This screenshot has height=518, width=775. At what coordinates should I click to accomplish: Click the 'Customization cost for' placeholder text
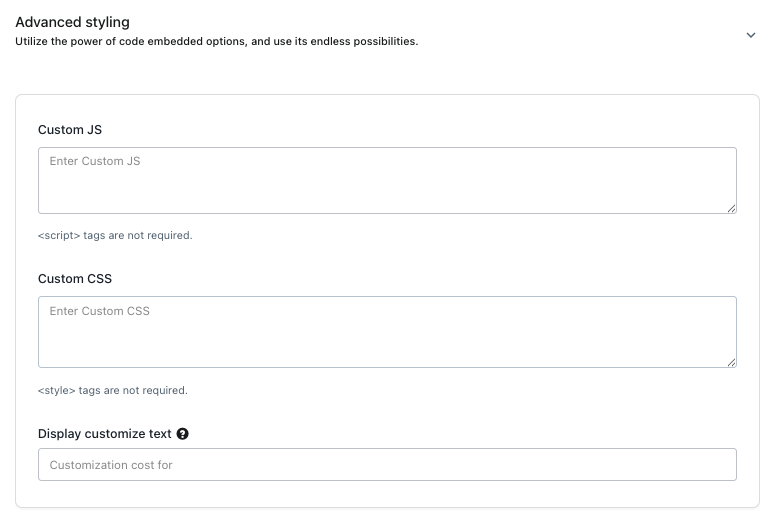[111, 465]
